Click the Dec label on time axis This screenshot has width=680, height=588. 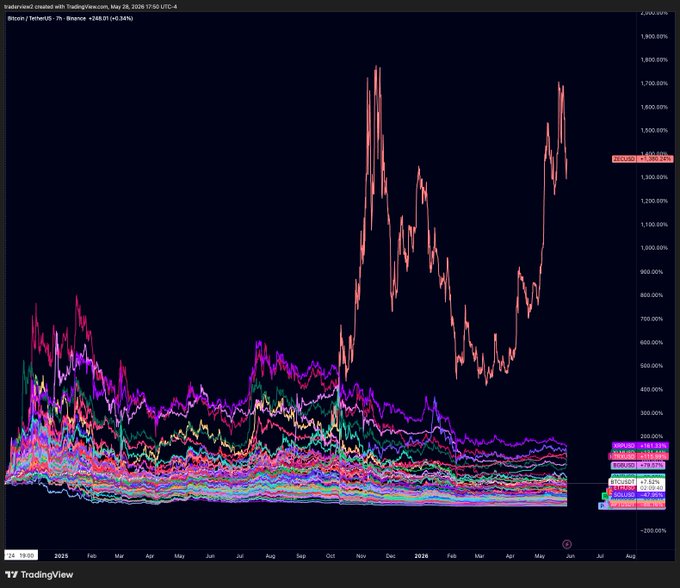[391, 555]
